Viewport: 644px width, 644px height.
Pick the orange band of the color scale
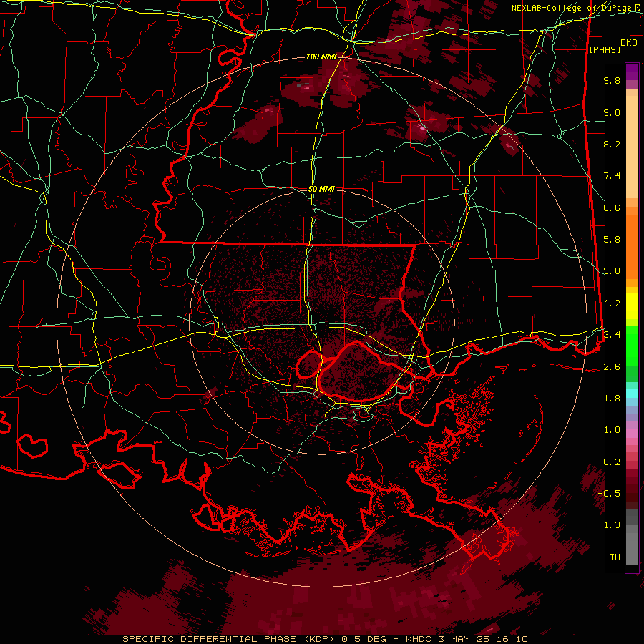pos(632,246)
